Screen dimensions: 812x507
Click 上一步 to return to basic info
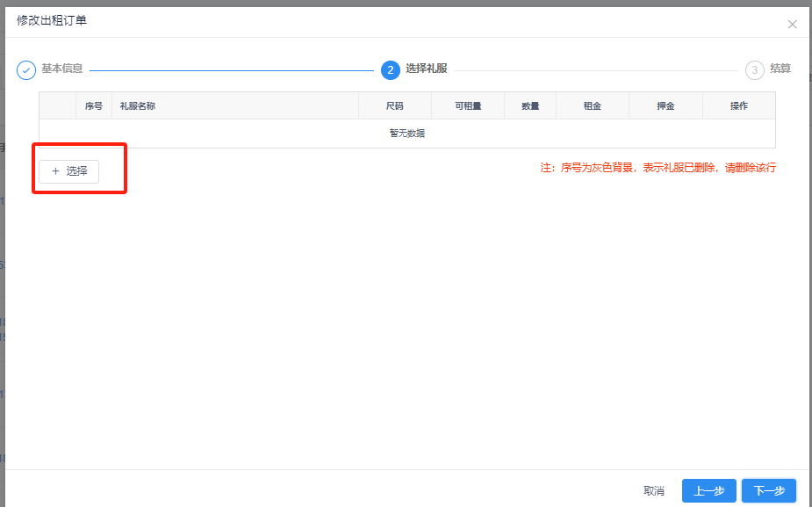(708, 490)
